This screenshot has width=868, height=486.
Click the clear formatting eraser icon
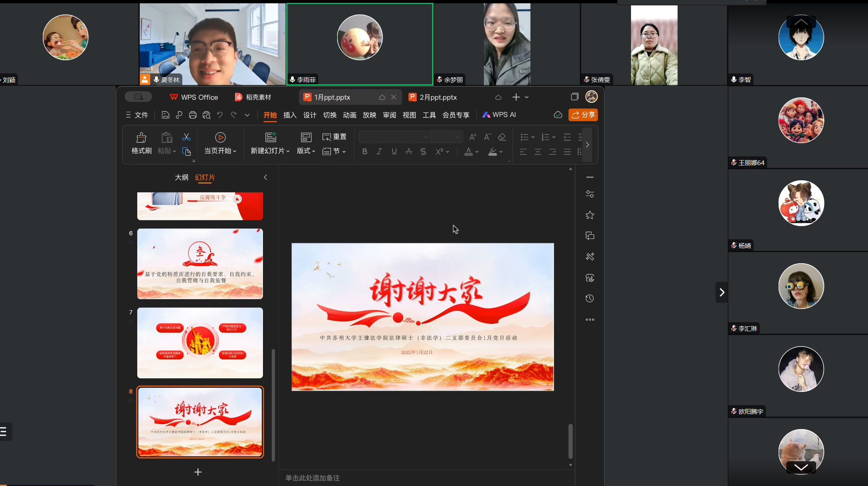pyautogui.click(x=502, y=137)
